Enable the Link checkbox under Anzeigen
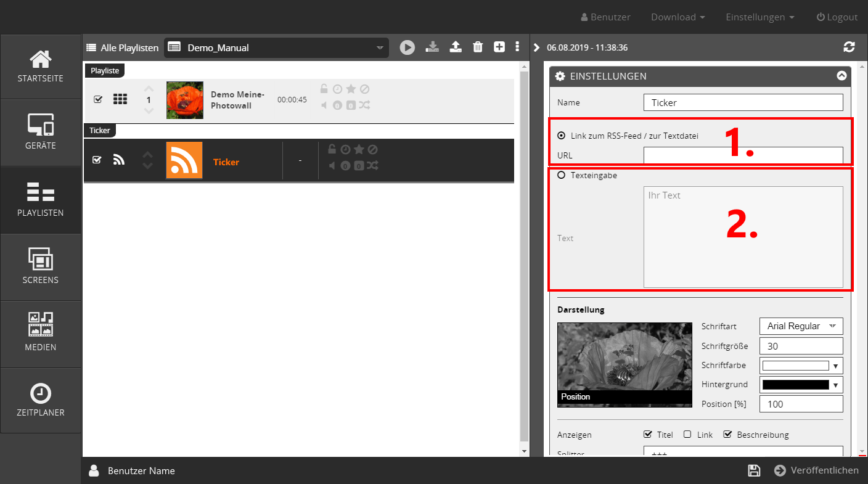This screenshot has width=868, height=484. click(687, 435)
